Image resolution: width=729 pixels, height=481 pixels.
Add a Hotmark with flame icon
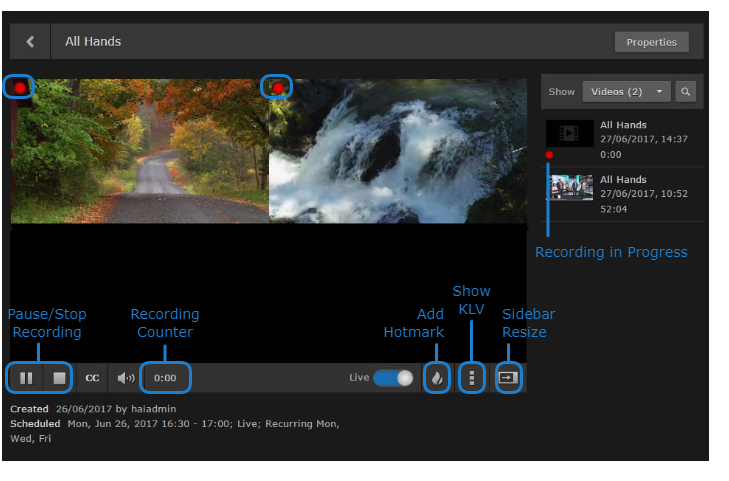click(436, 378)
